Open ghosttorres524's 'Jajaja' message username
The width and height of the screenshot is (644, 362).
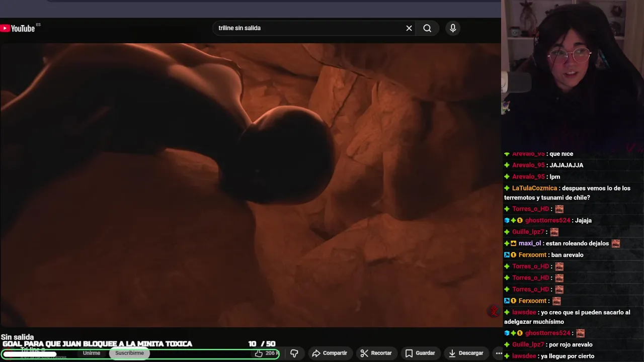(x=547, y=220)
